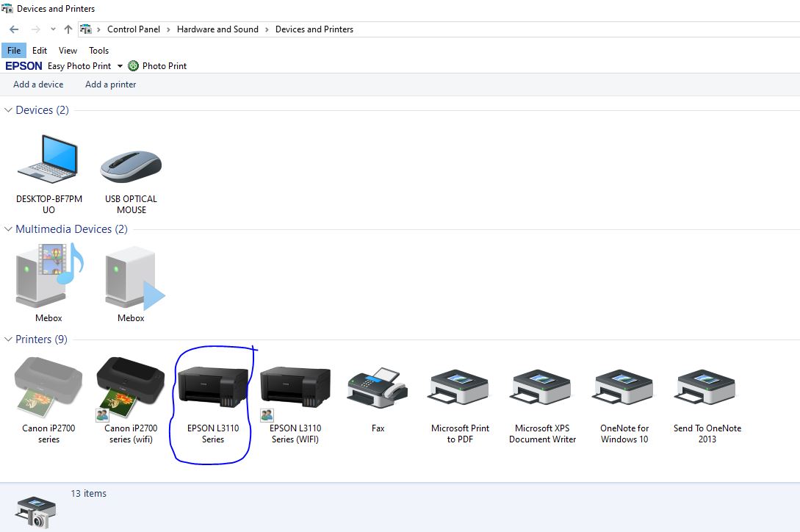Viewport: 800px width, 532px height.
Task: Click the Printers (9) header text
Action: coord(41,339)
